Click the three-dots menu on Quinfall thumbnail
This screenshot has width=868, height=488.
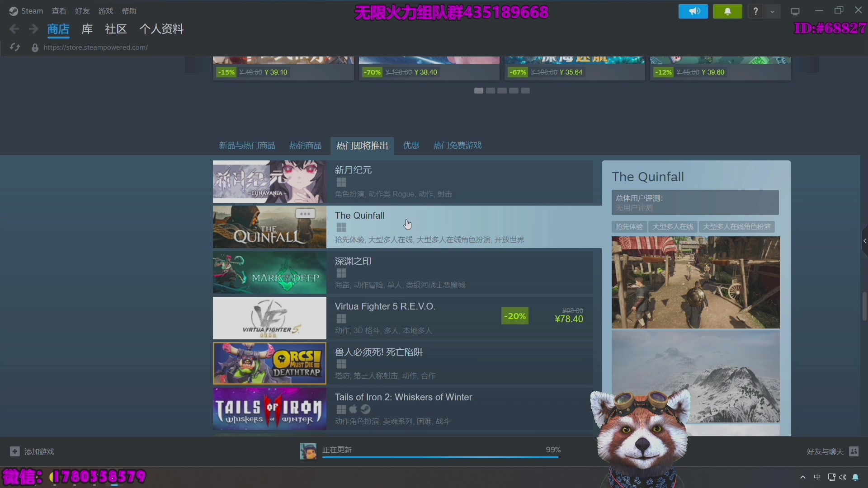305,214
